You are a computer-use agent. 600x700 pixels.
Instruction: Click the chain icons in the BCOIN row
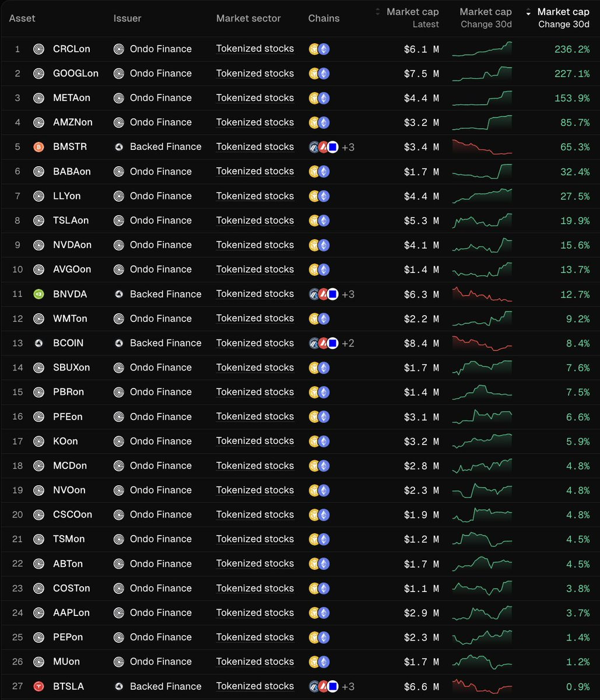coord(324,343)
